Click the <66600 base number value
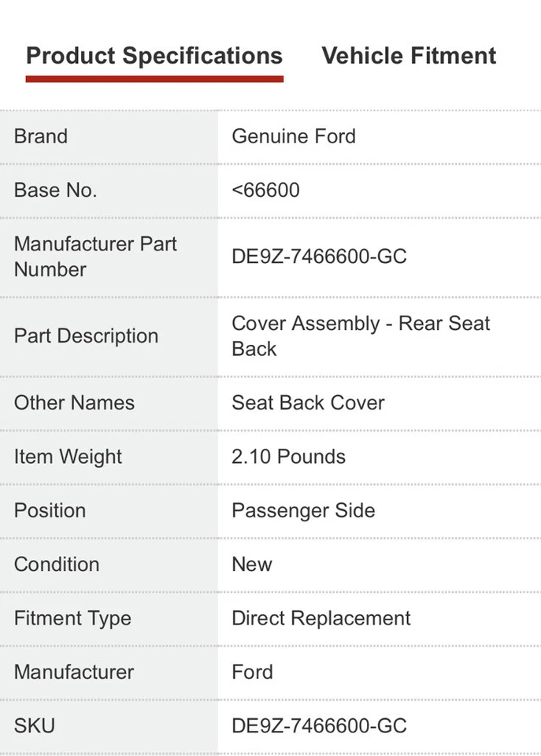 point(263,190)
